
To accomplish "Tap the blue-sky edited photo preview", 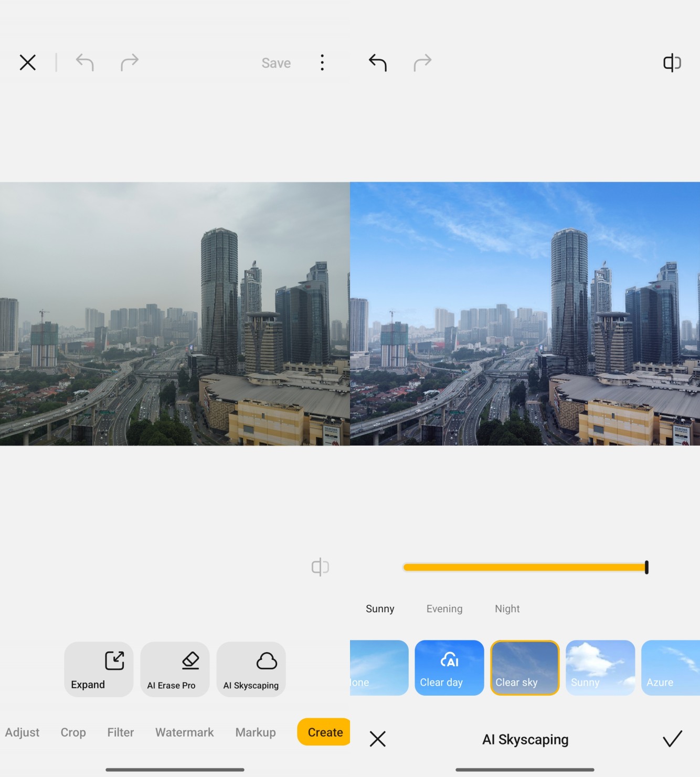I will (x=525, y=314).
